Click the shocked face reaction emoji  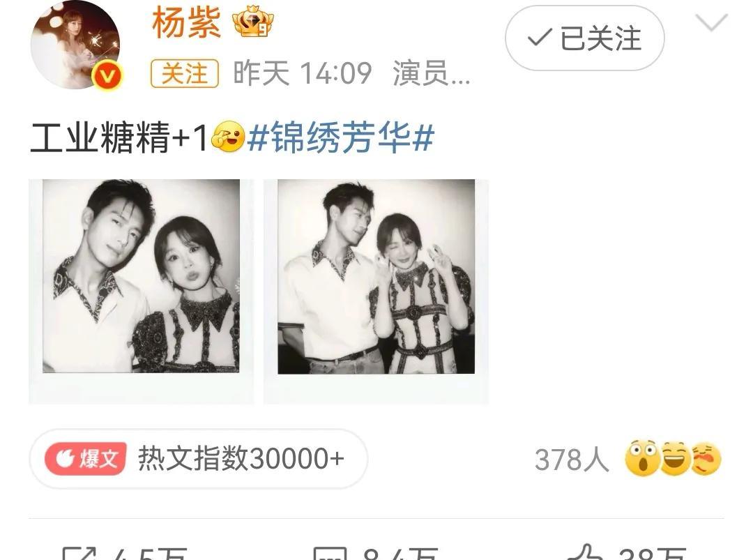642,458
